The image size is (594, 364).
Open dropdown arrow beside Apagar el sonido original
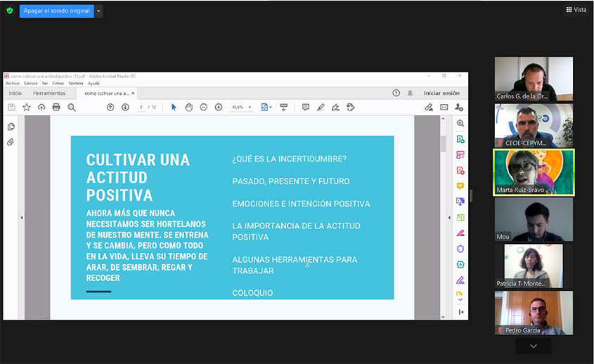tap(99, 11)
